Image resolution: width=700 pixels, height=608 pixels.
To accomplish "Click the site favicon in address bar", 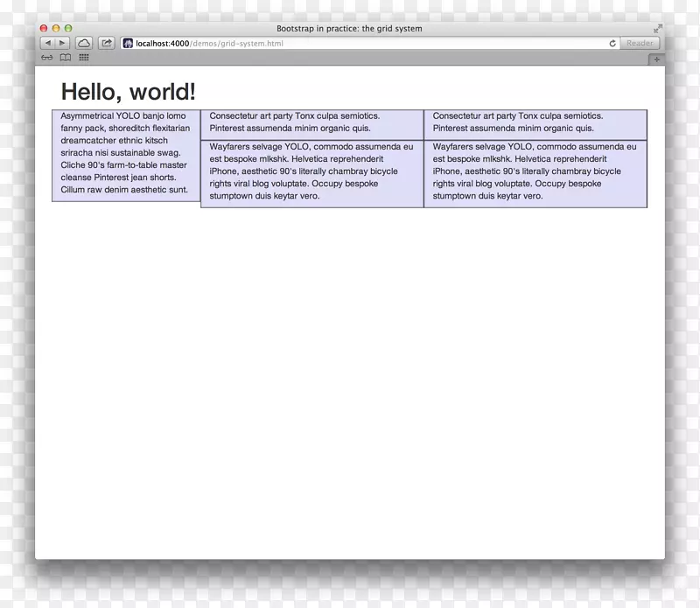I will 128,43.
